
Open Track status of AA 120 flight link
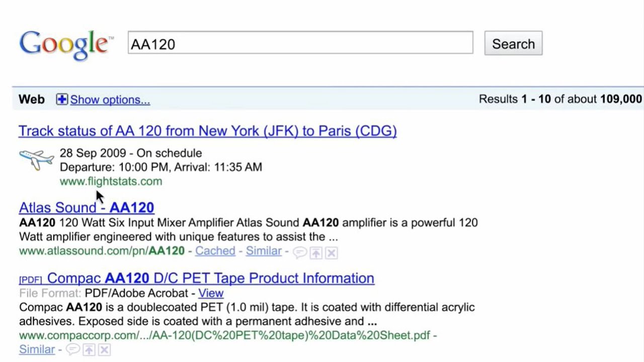(x=207, y=131)
